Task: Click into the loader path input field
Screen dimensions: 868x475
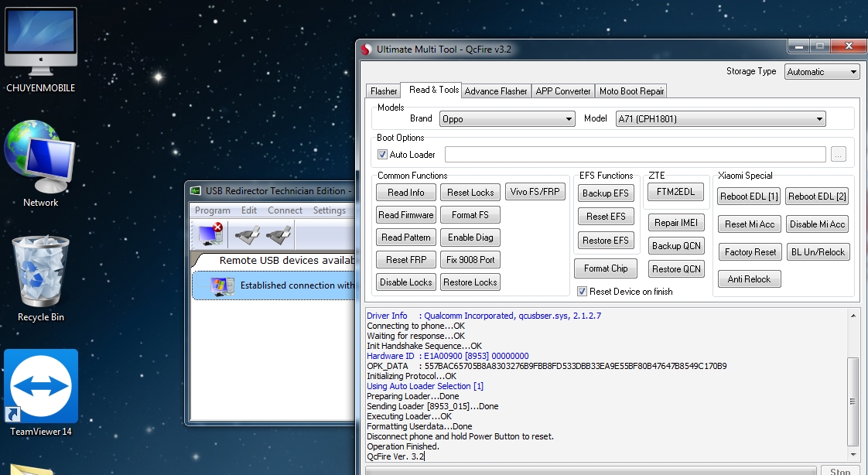Action: [635, 155]
